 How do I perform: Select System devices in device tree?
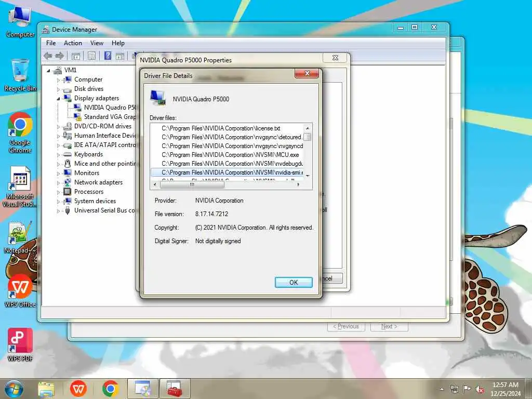point(95,201)
